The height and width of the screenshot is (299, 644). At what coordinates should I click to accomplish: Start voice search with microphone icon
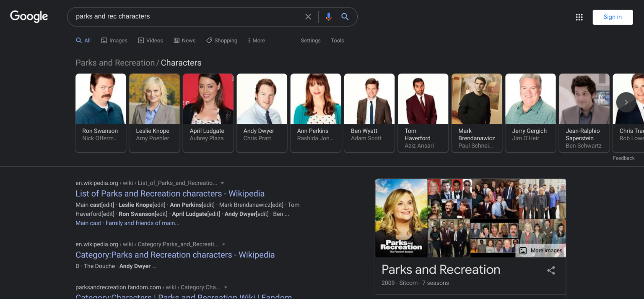(328, 17)
